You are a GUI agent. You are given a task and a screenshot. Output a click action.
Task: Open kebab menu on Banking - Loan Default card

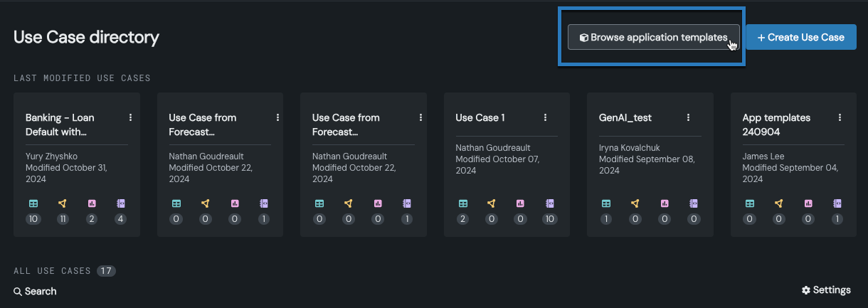131,117
